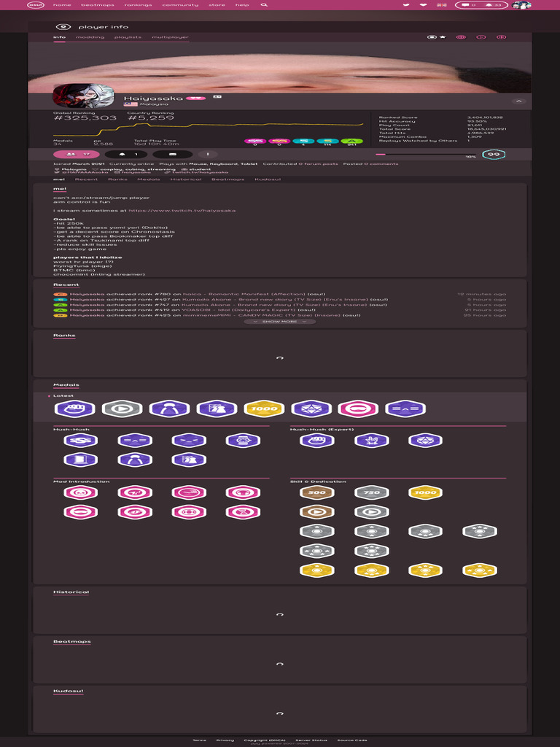Image resolution: width=560 pixels, height=747 pixels.
Task: Jump to the Historical section tab
Action: 186,179
